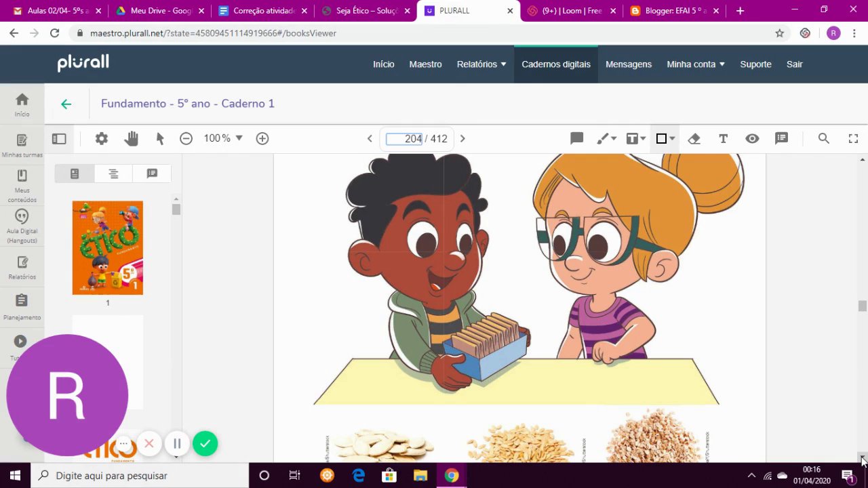Reload the page in Chrome
The width and height of the screenshot is (868, 488).
54,33
